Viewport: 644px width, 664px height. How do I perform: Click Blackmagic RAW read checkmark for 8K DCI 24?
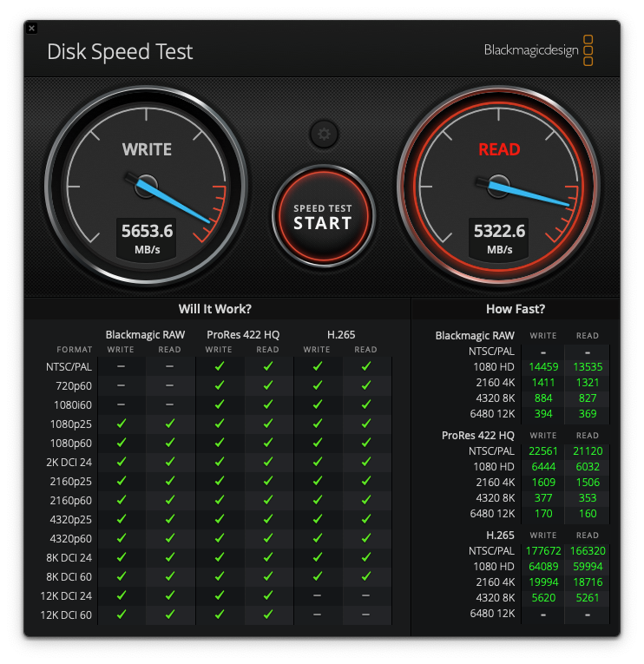pos(170,557)
